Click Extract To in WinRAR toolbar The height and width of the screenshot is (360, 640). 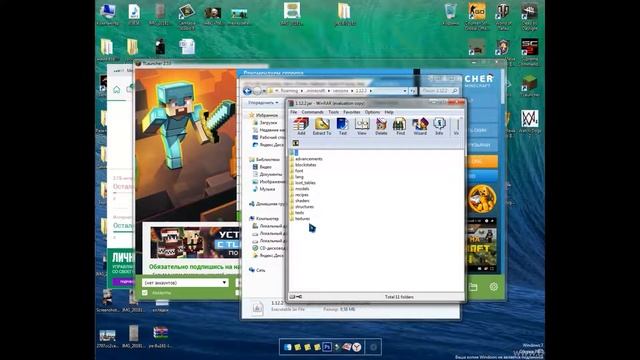pos(322,126)
